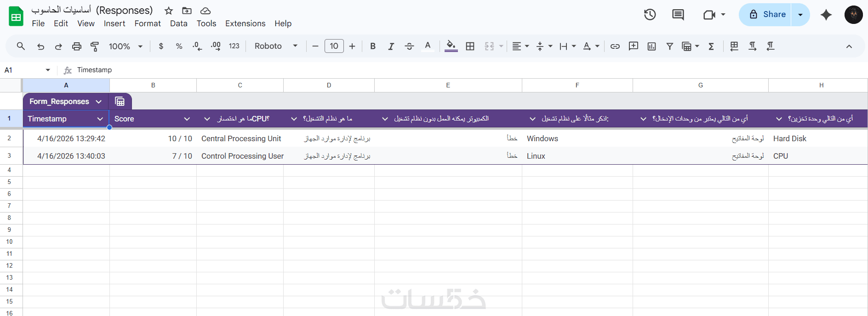Select column C header
868x316 pixels.
click(240, 85)
